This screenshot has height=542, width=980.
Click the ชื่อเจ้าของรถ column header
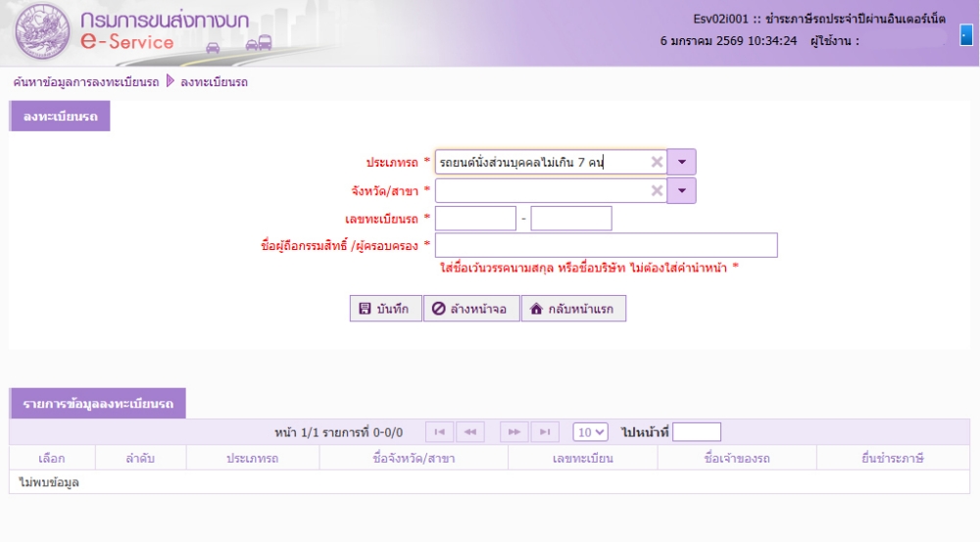point(737,459)
